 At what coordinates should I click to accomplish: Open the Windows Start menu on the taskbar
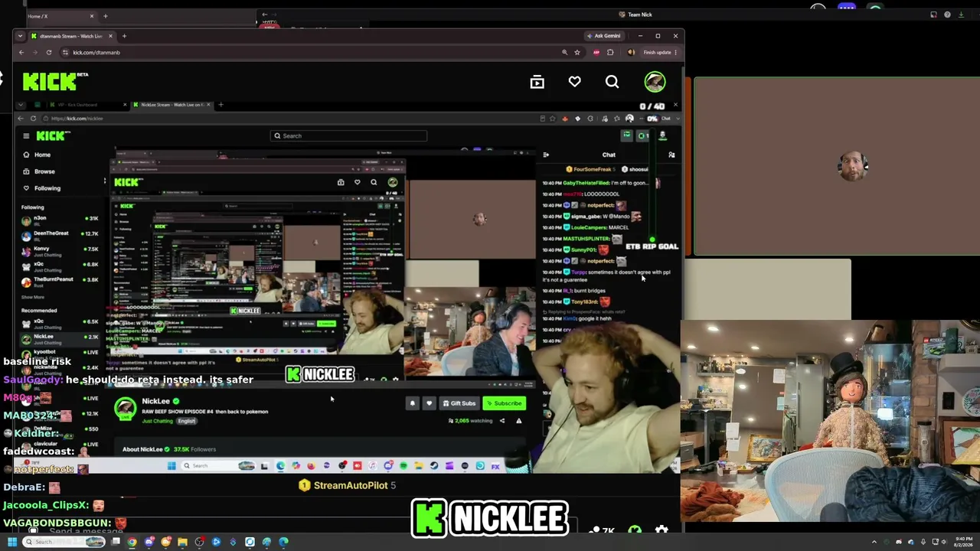click(12, 542)
